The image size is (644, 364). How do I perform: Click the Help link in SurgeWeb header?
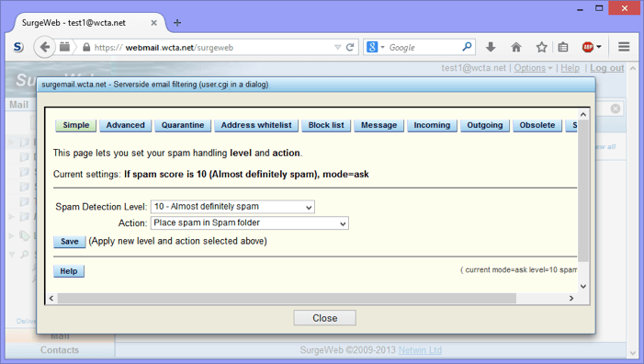[x=571, y=68]
